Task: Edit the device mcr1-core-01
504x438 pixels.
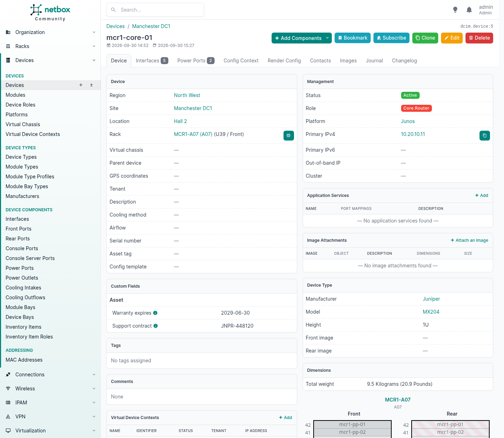Action: coord(452,38)
